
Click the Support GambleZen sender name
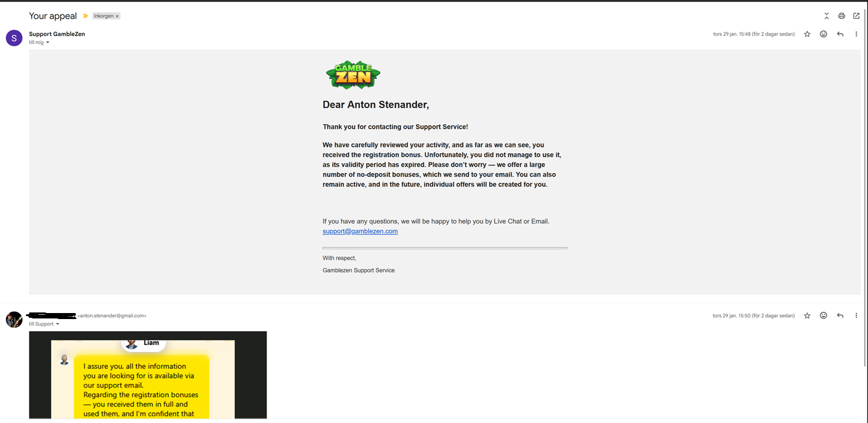pos(57,34)
